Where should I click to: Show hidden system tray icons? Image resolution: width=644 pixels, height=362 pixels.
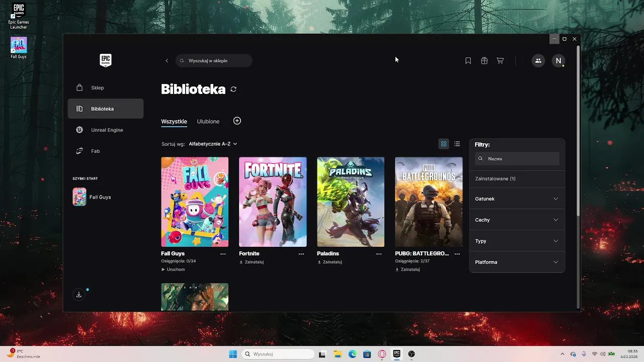[562, 354]
